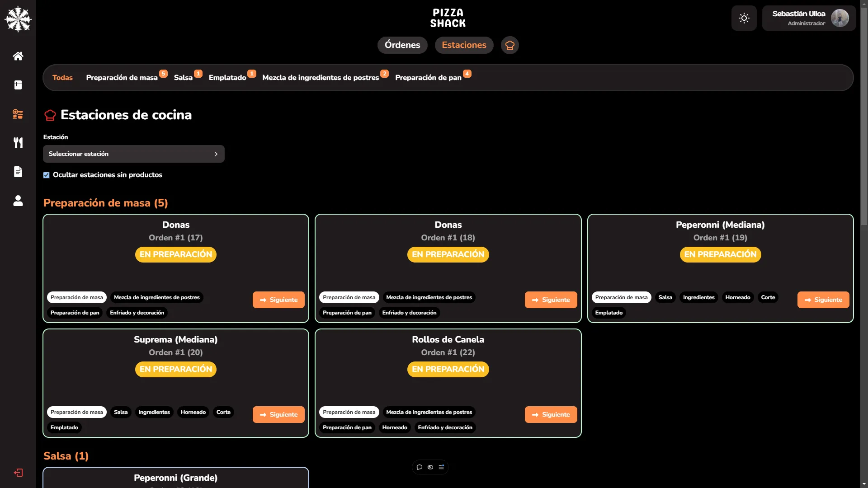Click Siguiente on Rollos de Canela card
This screenshot has height=488, width=868.
coord(551,414)
